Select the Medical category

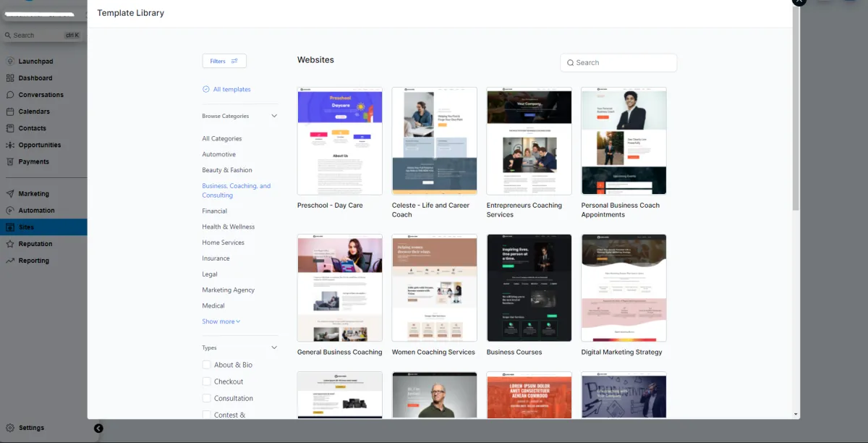[213, 306]
